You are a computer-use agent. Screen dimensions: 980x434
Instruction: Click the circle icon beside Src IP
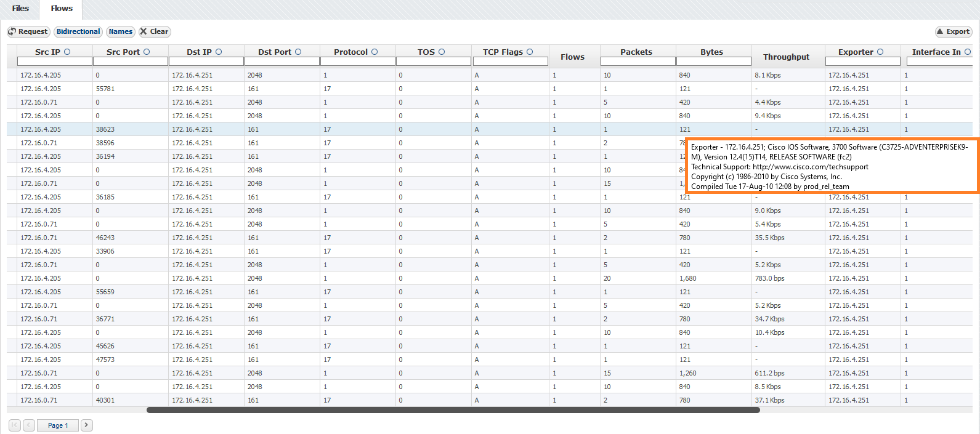(67, 52)
